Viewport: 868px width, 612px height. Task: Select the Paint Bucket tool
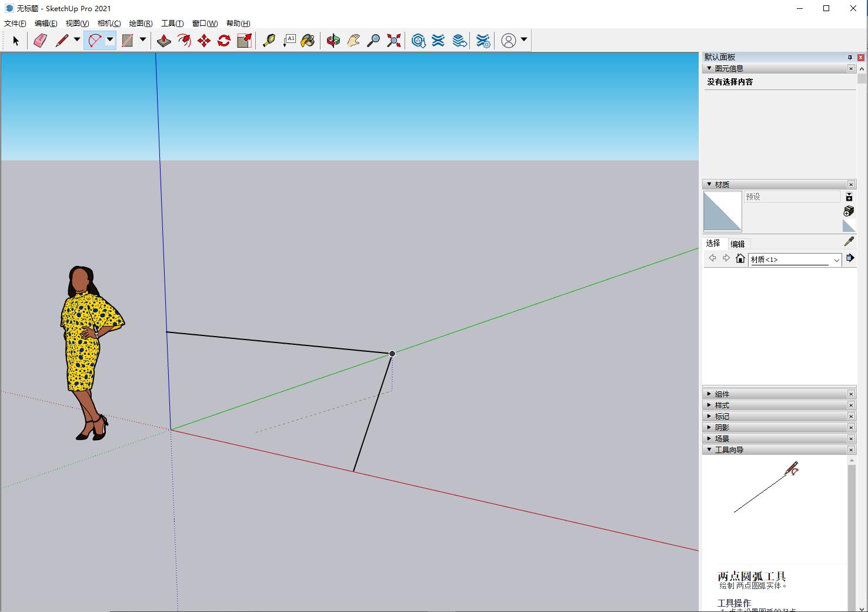pos(308,41)
